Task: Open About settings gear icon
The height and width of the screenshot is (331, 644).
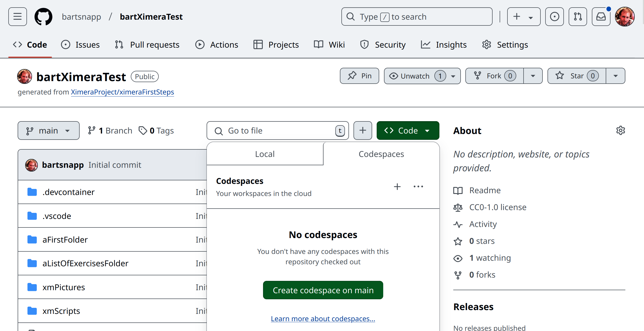Action: click(x=621, y=130)
